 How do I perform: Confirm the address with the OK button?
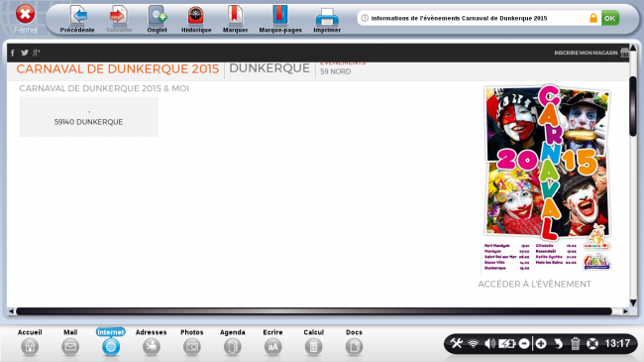pos(610,18)
